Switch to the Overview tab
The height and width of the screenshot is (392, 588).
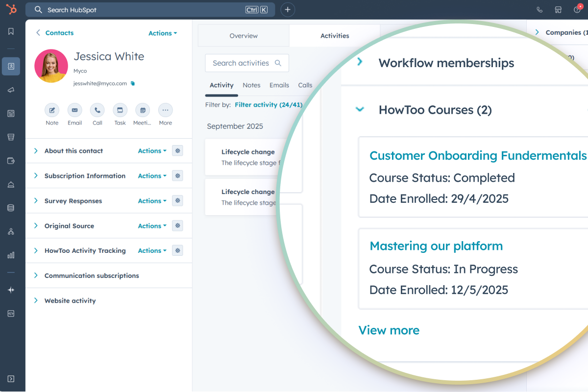click(x=244, y=36)
